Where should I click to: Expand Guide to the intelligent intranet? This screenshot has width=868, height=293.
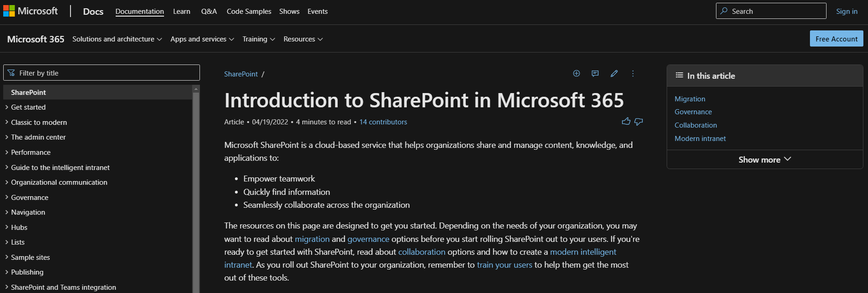click(x=7, y=167)
